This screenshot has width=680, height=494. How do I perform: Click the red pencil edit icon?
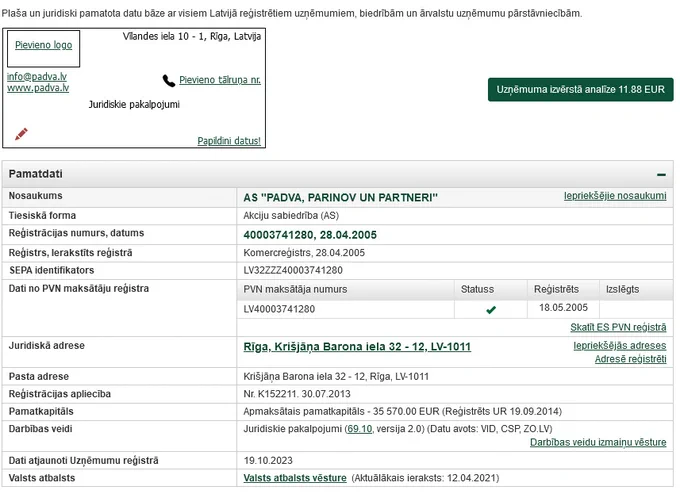click(21, 134)
